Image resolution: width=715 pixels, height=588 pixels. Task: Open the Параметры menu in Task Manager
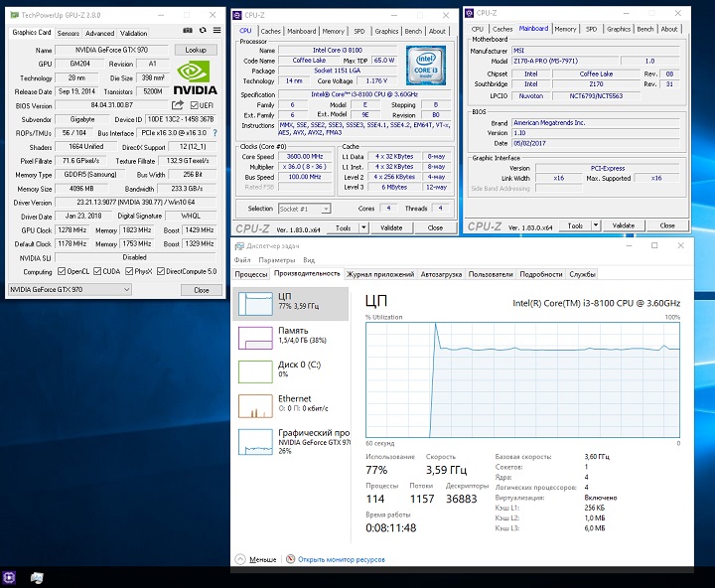277,260
